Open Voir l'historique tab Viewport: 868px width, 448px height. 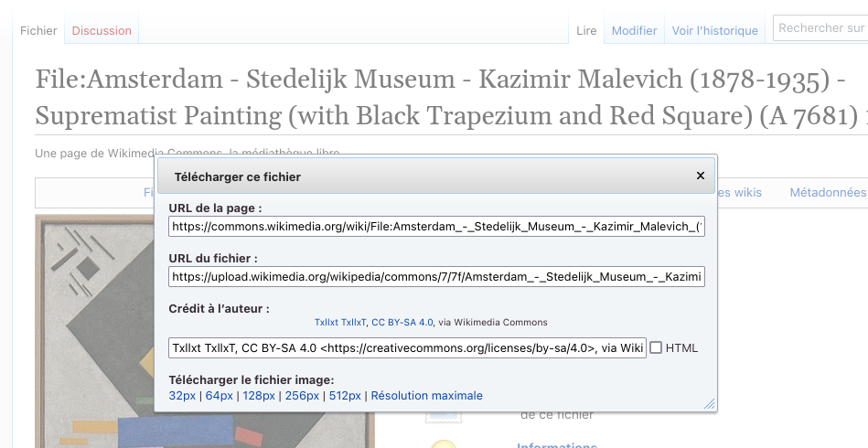click(x=714, y=30)
